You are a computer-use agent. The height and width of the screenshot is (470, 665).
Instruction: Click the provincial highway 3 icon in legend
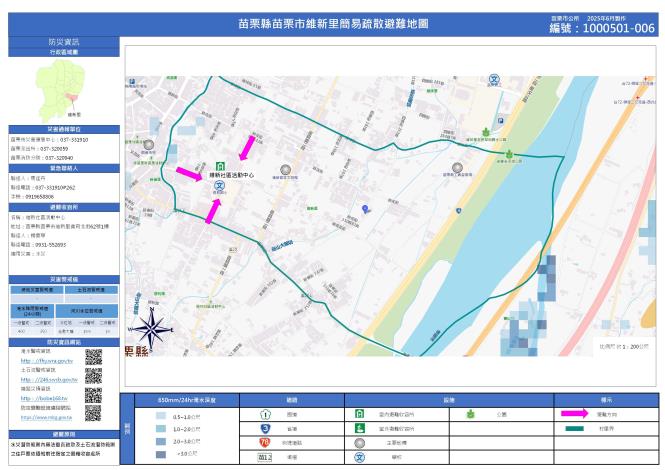[265, 427]
